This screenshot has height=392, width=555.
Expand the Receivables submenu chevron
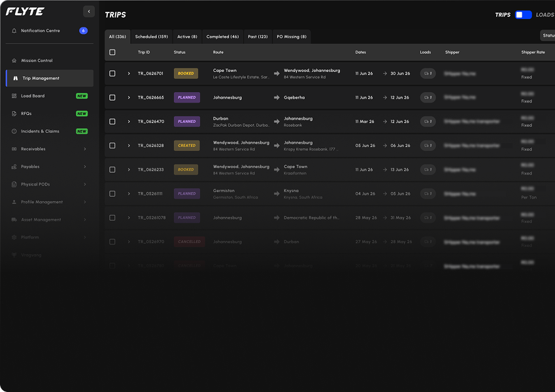click(x=85, y=149)
